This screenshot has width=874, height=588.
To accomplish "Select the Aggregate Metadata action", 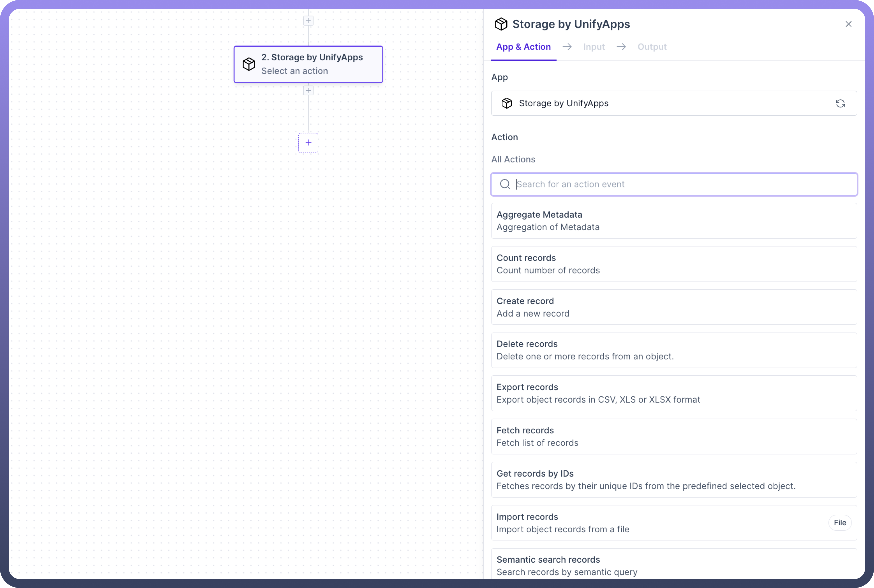I will (674, 221).
